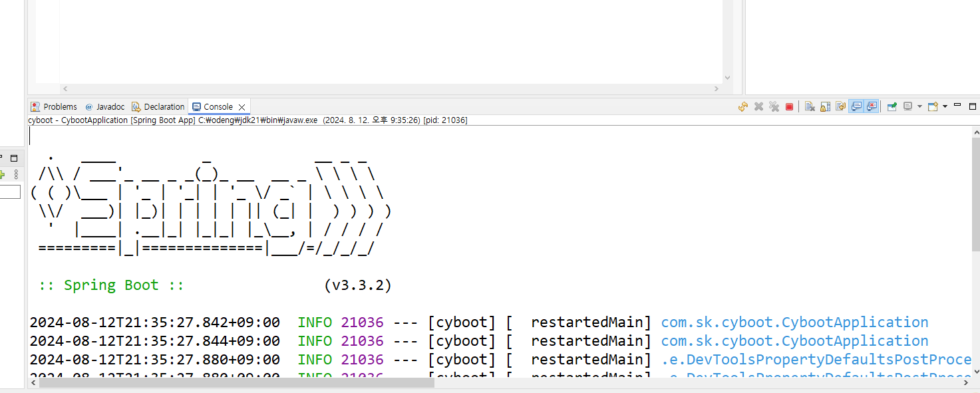Click INFO on the 27.880 log line
The image size is (980, 393).
(315, 360)
